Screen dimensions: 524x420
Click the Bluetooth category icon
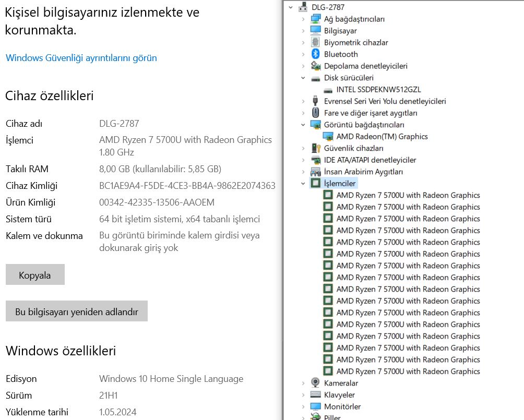point(315,54)
